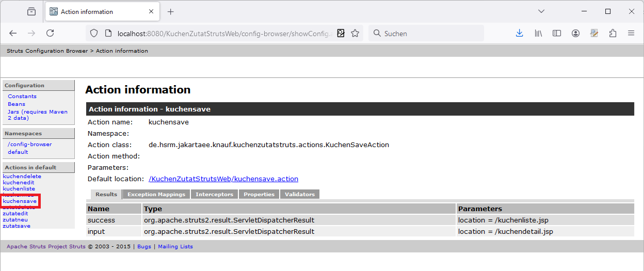Image resolution: width=644 pixels, height=271 pixels.
Task: Open the zutatneu action
Action: 15,220
